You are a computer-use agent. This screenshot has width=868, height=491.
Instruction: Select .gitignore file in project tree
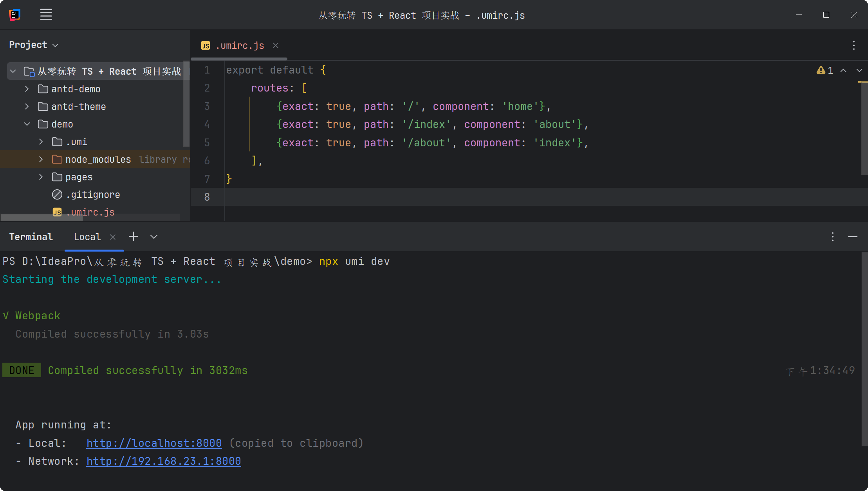point(93,195)
